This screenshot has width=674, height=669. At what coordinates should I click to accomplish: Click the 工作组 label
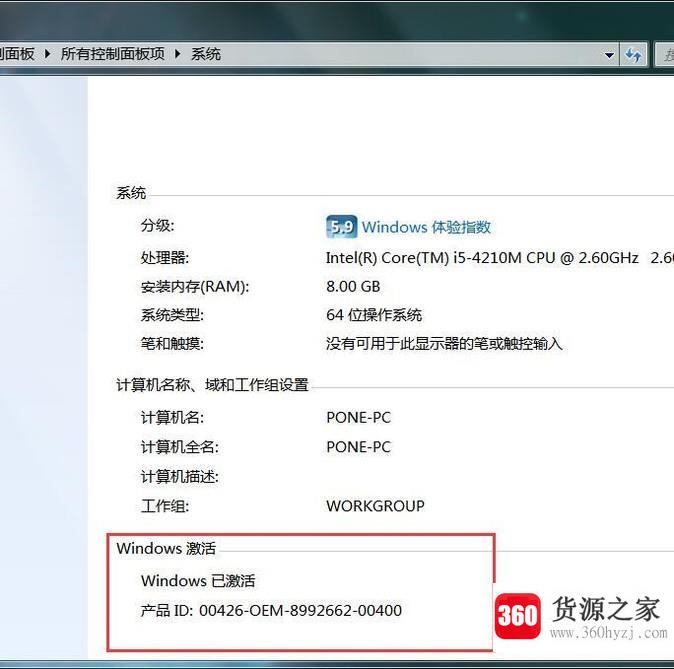click(x=165, y=506)
